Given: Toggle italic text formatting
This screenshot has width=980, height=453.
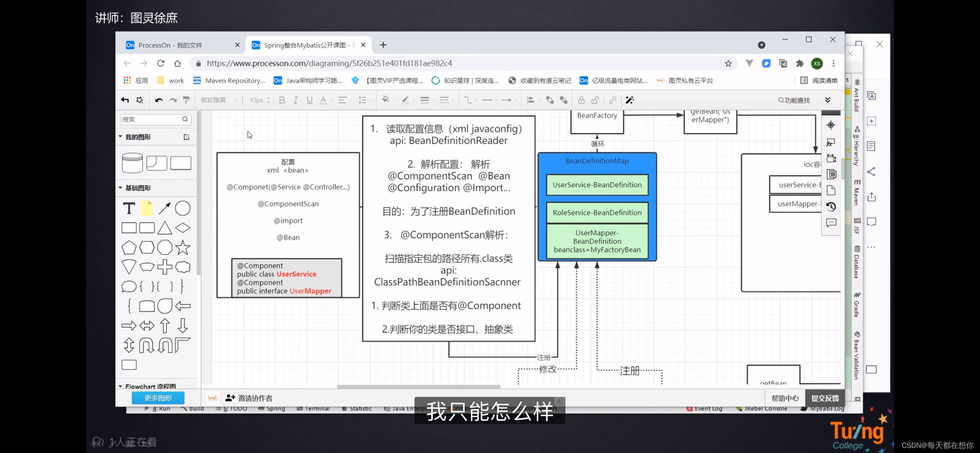Looking at the screenshot, I should pos(296,100).
